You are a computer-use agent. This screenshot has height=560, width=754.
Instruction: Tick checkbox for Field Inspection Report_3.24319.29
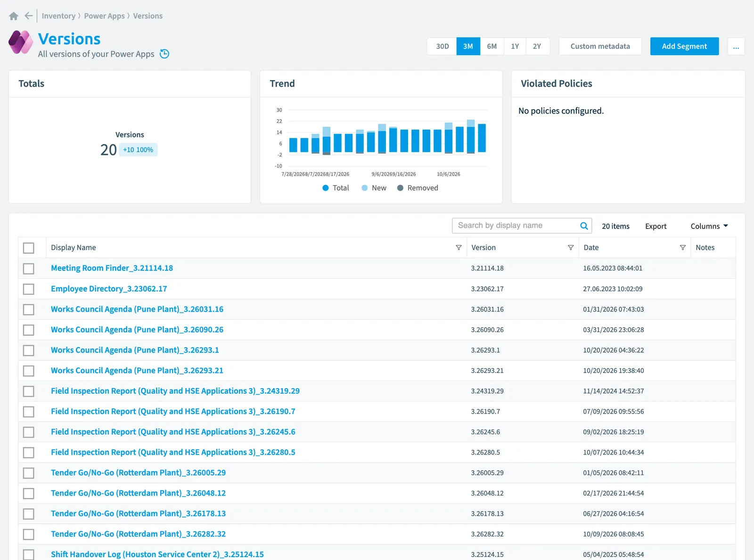[x=29, y=391]
